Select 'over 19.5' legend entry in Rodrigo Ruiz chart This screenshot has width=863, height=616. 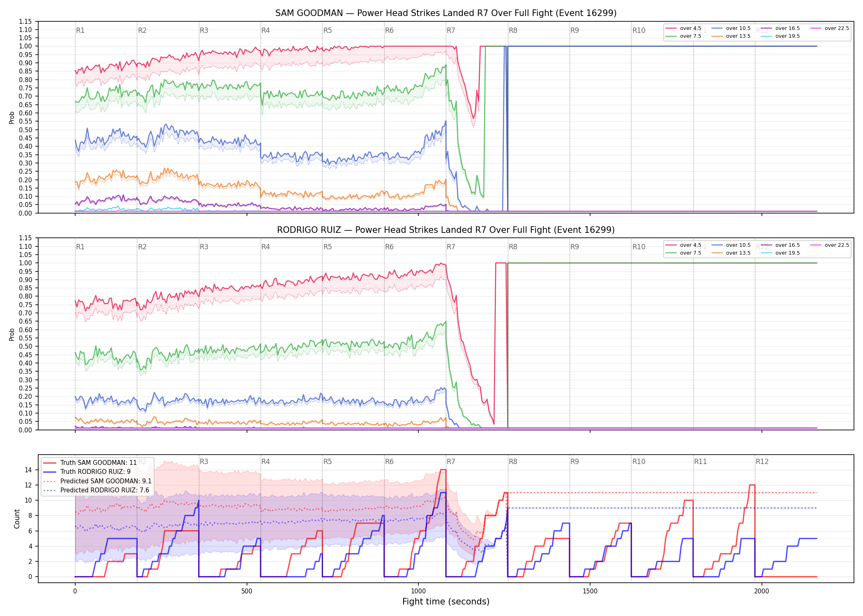pyautogui.click(x=780, y=253)
